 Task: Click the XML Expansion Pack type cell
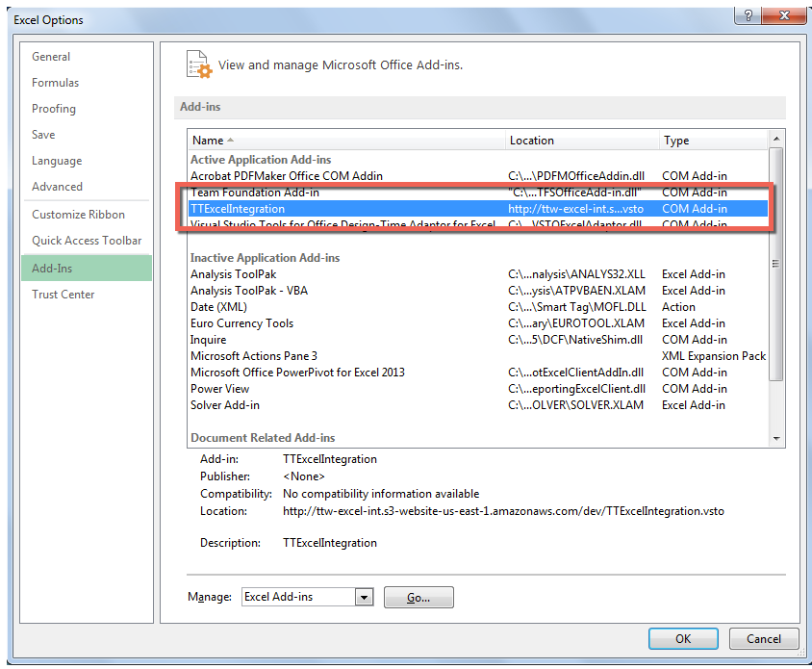[x=714, y=356]
